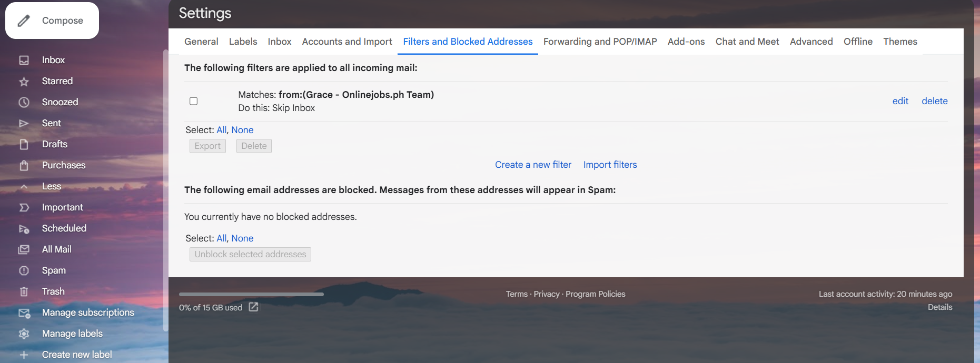Open account activity Details link

940,307
